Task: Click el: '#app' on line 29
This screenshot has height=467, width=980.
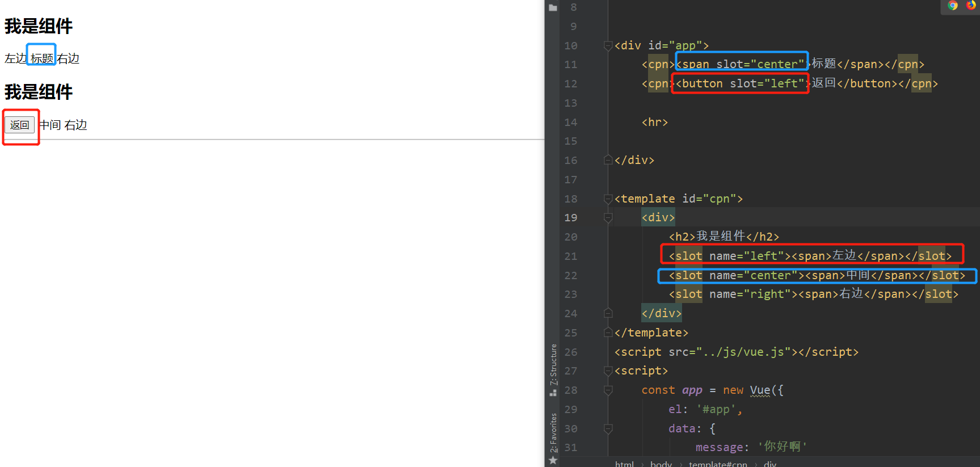Action: 705,410
